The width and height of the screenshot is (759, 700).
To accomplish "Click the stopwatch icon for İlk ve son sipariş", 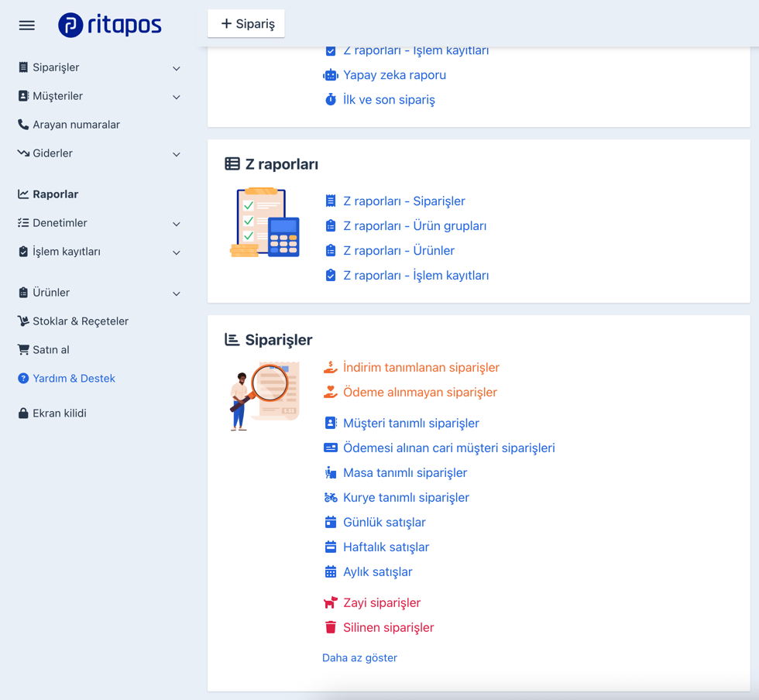I will click(x=331, y=100).
